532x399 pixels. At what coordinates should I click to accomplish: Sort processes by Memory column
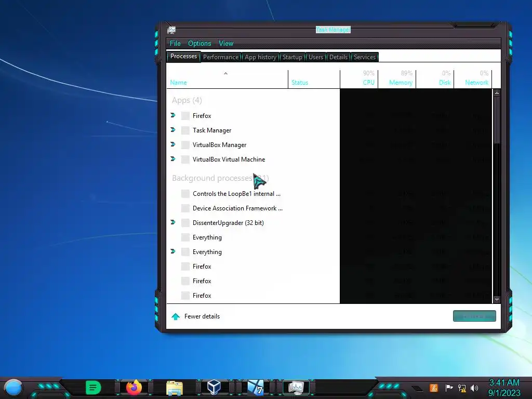pos(397,79)
